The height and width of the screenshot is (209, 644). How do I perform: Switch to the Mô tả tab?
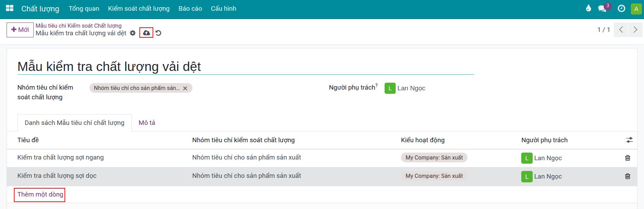[x=147, y=123]
